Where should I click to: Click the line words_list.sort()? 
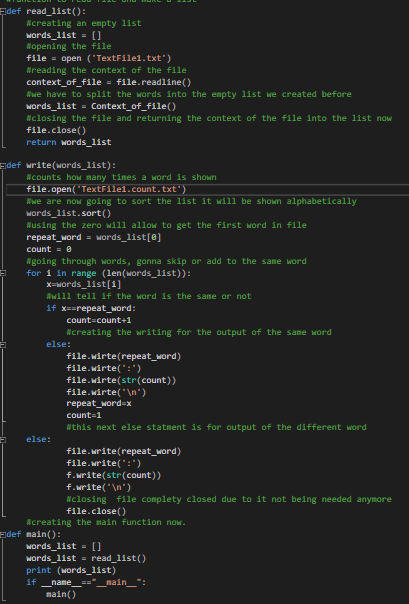tap(69, 213)
